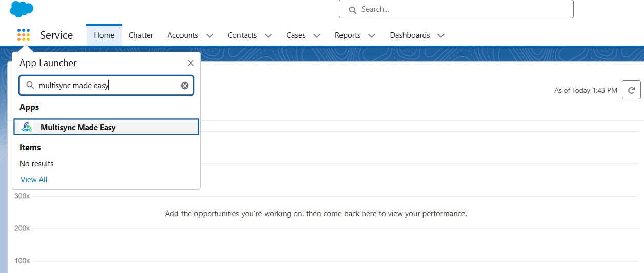Open the Dashboards dropdown chevron

click(441, 35)
